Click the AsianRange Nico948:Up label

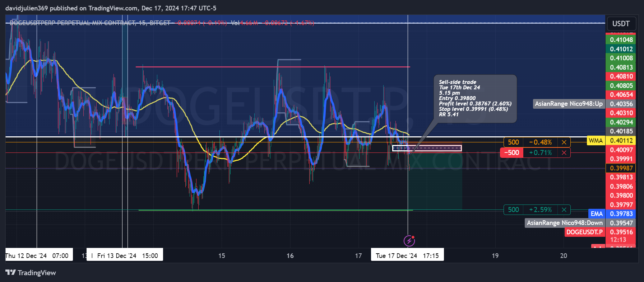(x=569, y=104)
